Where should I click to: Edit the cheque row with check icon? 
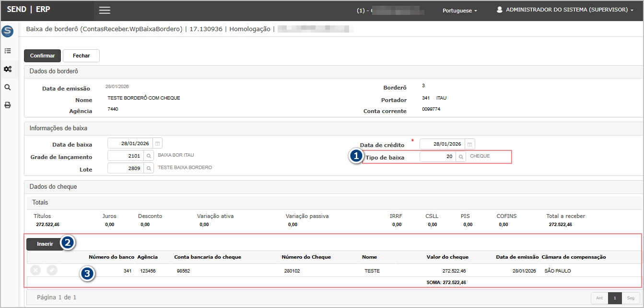click(52, 270)
